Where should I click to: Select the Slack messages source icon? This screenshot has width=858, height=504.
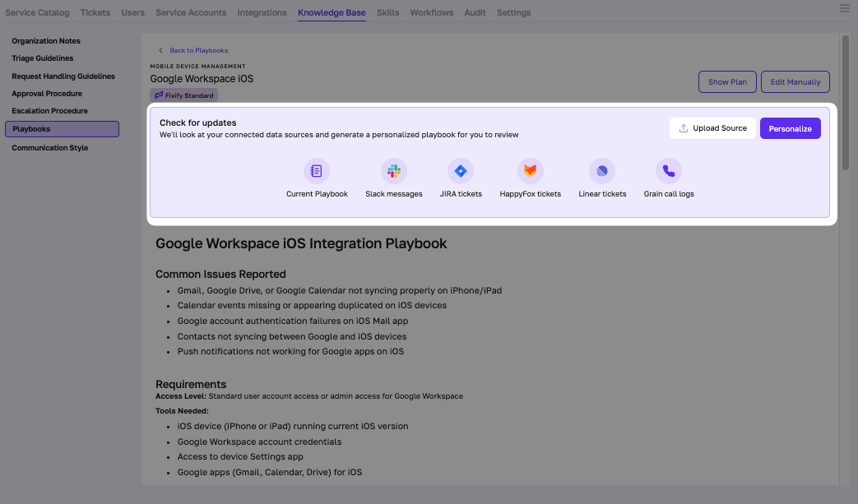point(394,171)
